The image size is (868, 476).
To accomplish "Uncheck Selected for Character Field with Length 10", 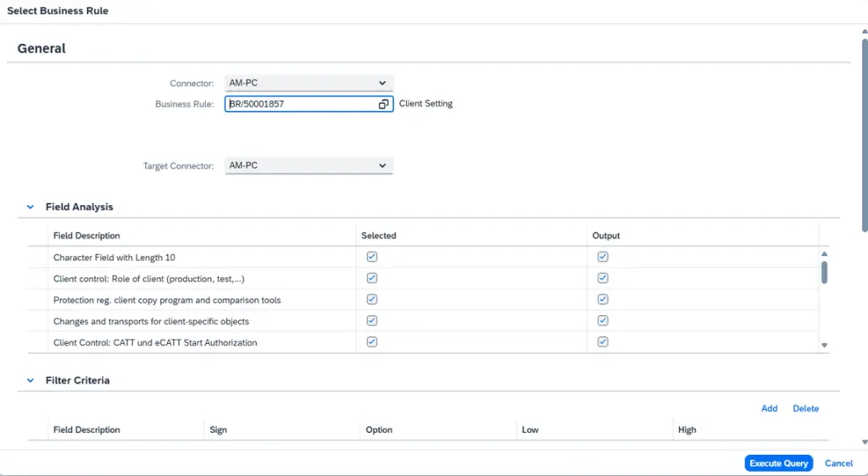I will 372,257.
